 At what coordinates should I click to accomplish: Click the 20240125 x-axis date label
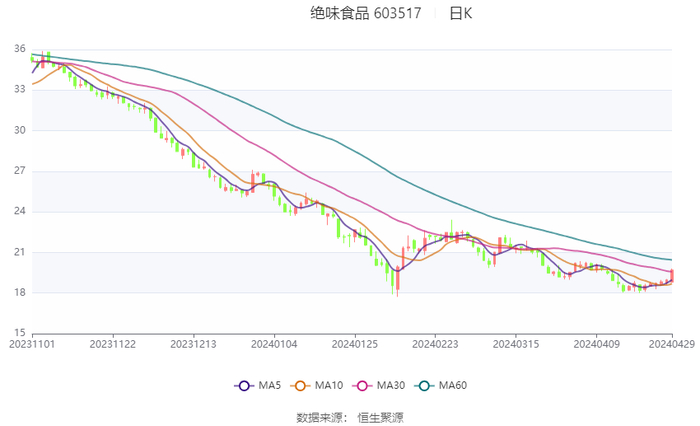pos(355,344)
